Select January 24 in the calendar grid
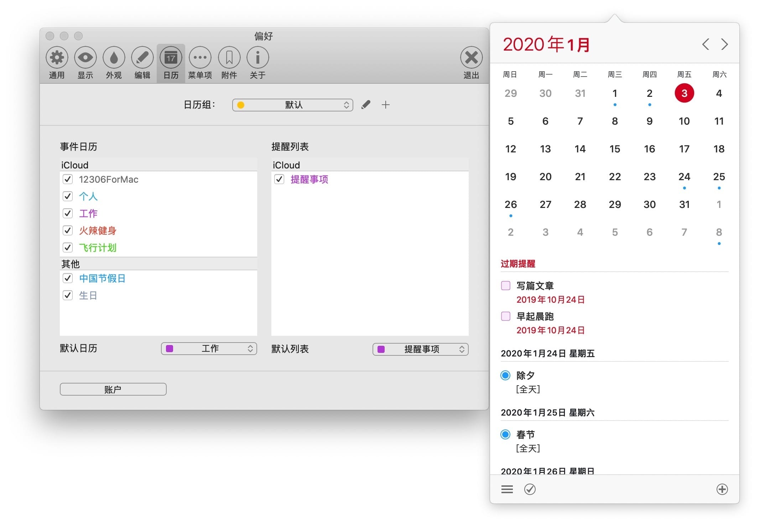This screenshot has width=765, height=532. pyautogui.click(x=684, y=177)
